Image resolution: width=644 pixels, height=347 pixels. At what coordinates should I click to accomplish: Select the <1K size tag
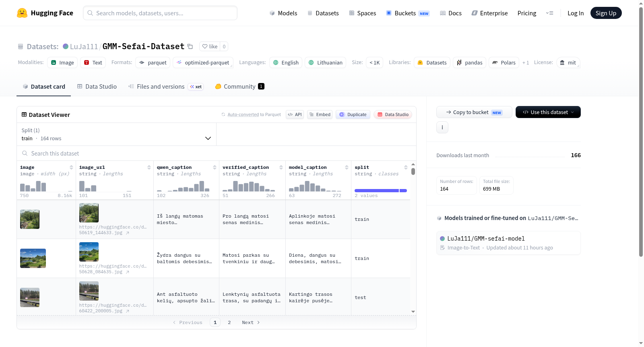[374, 62]
